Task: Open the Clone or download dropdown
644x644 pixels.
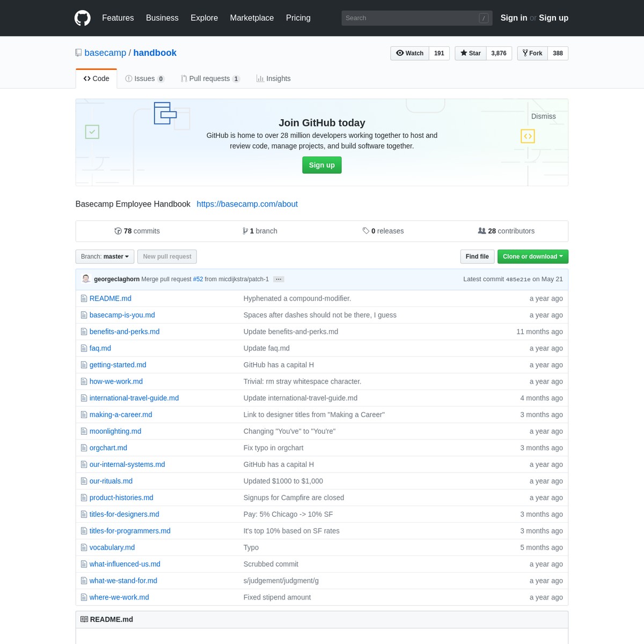Action: pyautogui.click(x=533, y=257)
